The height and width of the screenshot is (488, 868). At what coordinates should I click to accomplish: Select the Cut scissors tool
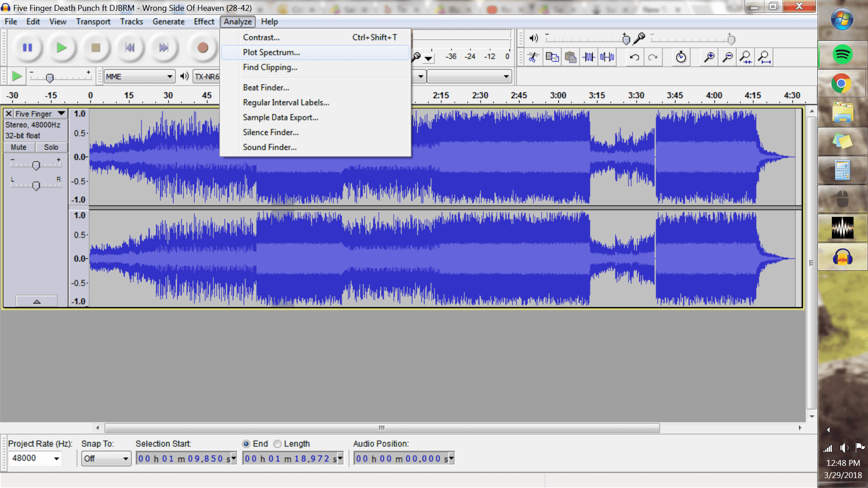(533, 57)
